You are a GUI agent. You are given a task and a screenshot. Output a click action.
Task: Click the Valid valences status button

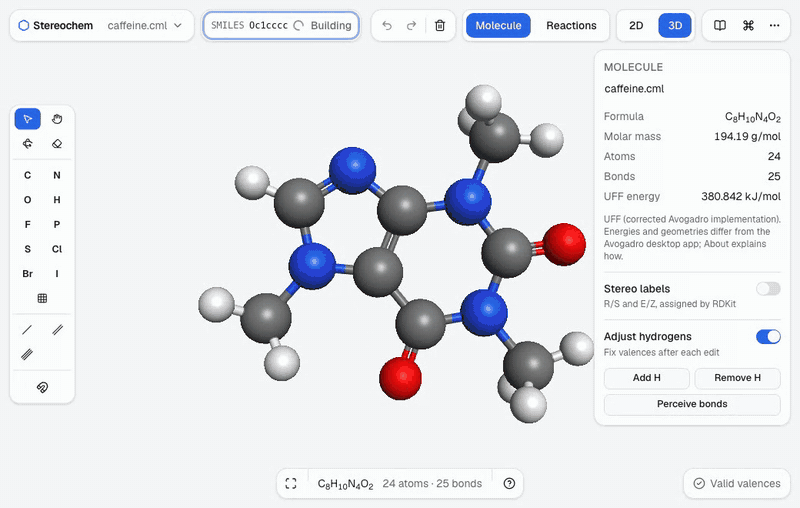tap(737, 484)
